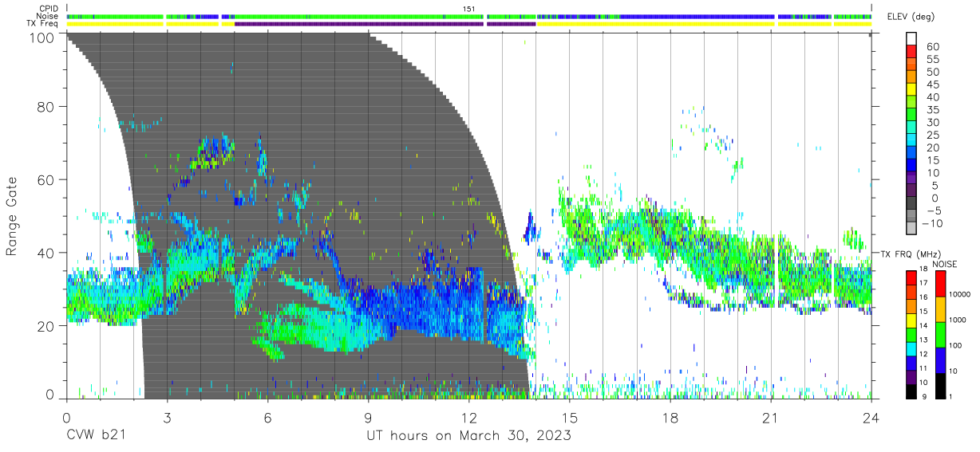Click the x-axis hour label '3'
980x452 pixels.
[167, 416]
